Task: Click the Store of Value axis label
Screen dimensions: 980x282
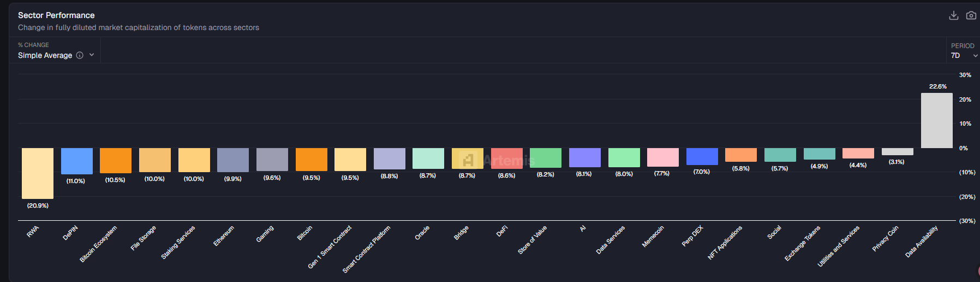Action: point(532,240)
